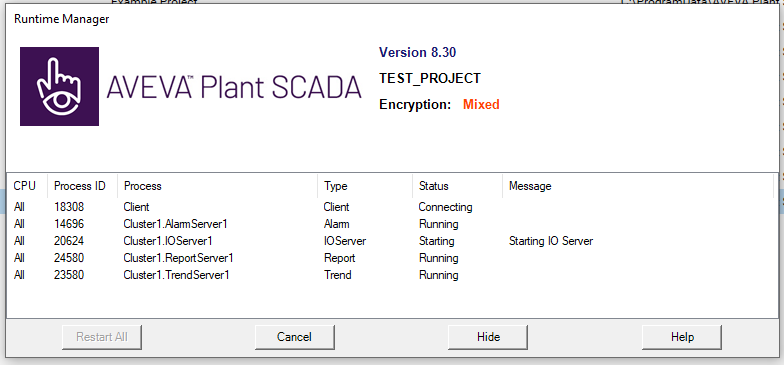Click process ID 18308
The height and width of the screenshot is (365, 784).
point(69,207)
